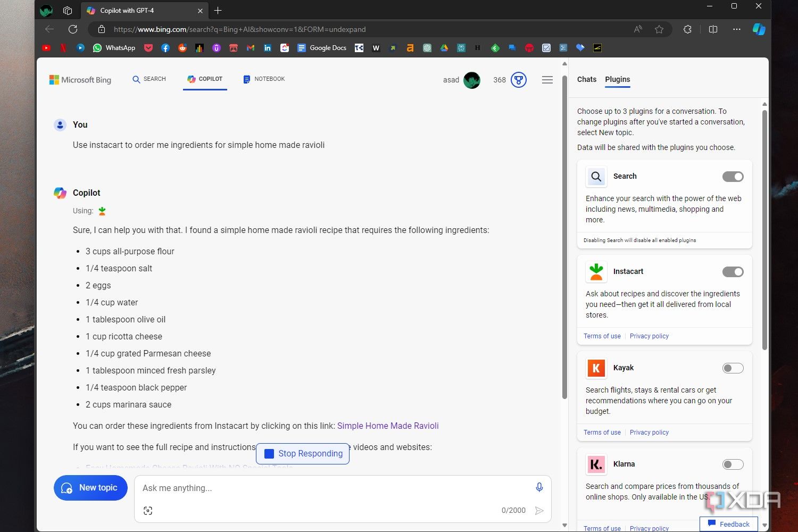Open split screen view icon
This screenshot has width=798, height=532.
point(713,29)
